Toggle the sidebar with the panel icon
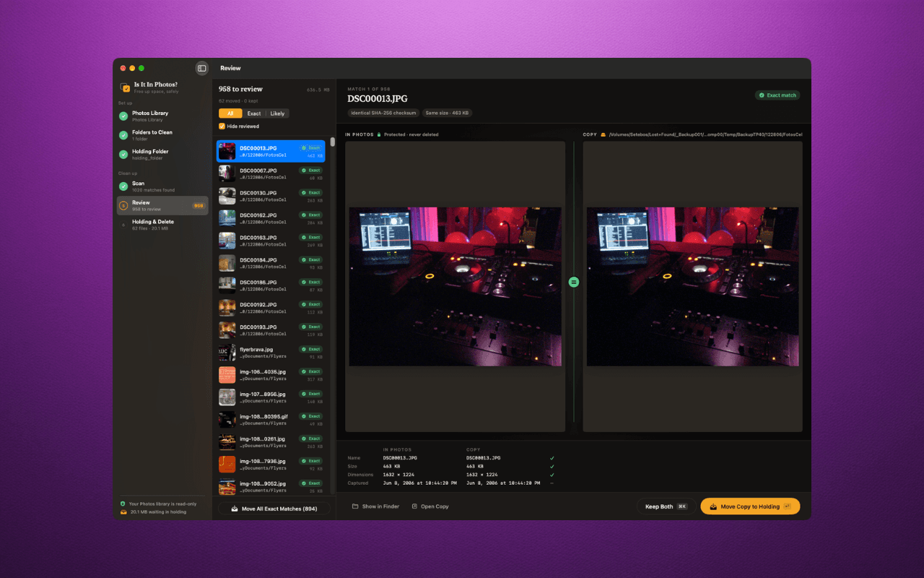 (202, 68)
